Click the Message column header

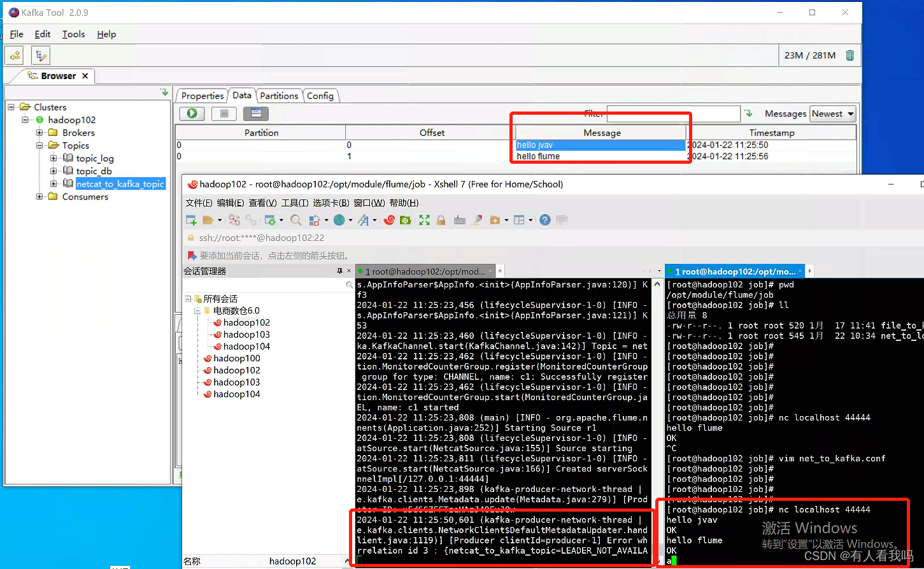click(602, 133)
